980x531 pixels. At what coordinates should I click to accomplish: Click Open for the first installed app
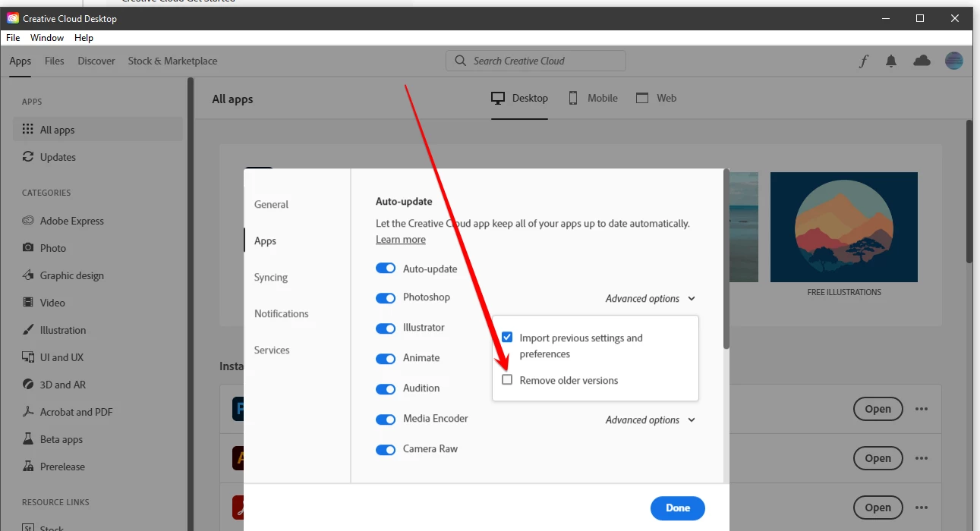(x=878, y=409)
